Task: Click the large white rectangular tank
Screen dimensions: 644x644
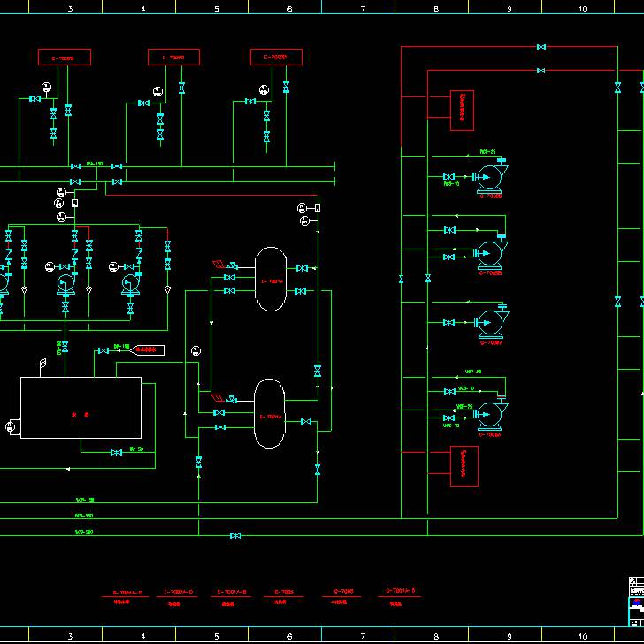Action: click(80, 408)
